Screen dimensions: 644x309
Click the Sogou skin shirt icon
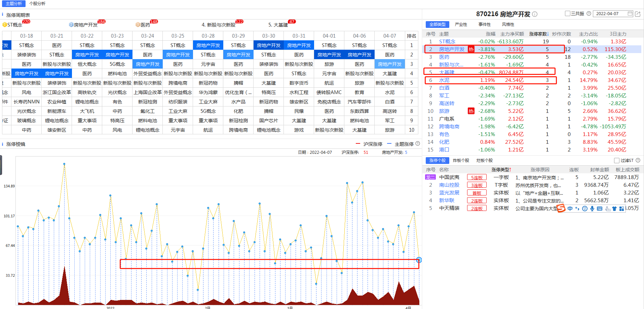(x=614, y=209)
